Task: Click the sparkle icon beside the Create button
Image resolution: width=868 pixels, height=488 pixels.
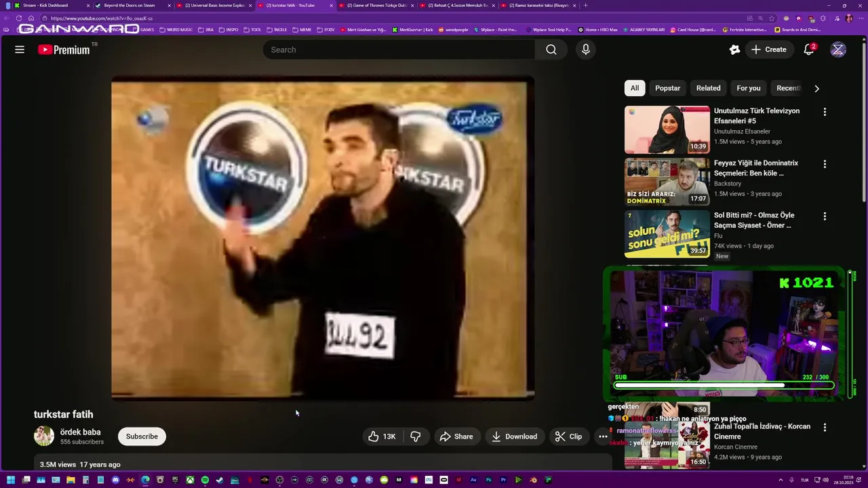Action: click(734, 49)
